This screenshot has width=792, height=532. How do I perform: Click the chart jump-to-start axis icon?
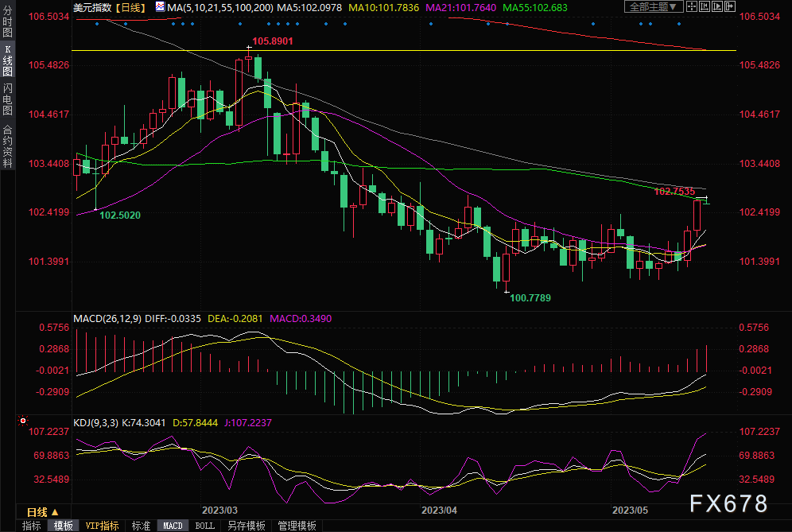[704, 6]
